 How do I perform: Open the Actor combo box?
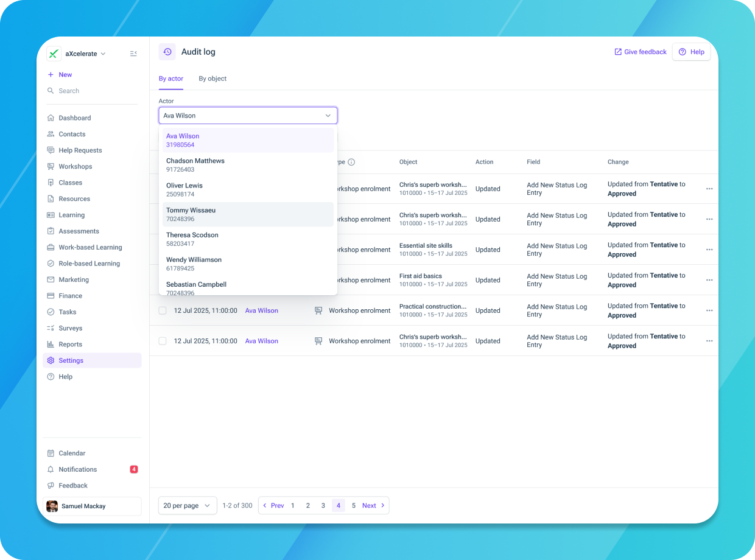coord(248,116)
